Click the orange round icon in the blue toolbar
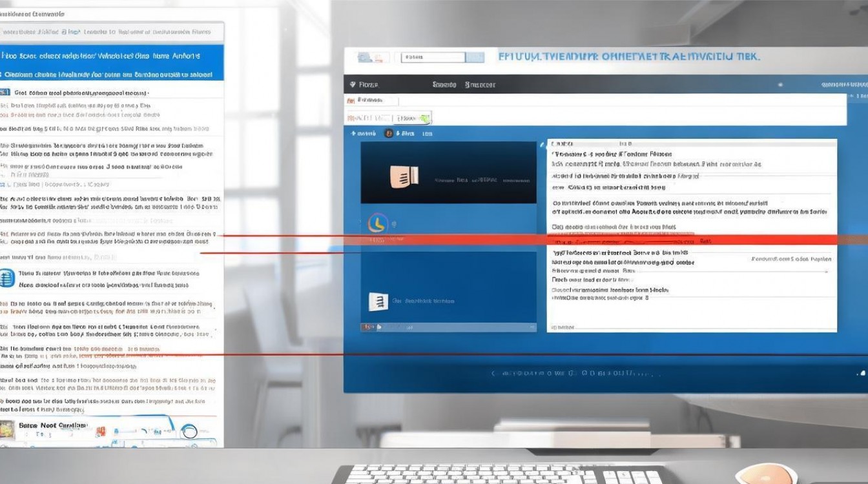This screenshot has width=868, height=484. (389, 134)
